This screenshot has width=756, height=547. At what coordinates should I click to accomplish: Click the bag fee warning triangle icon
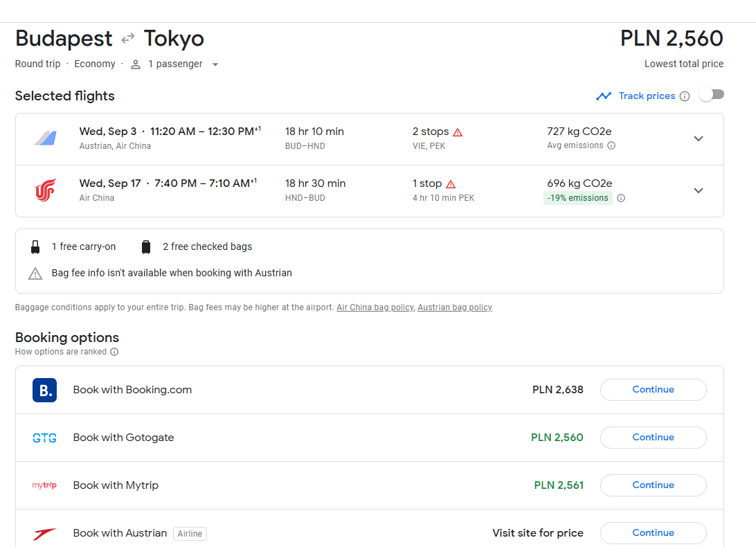click(x=35, y=274)
